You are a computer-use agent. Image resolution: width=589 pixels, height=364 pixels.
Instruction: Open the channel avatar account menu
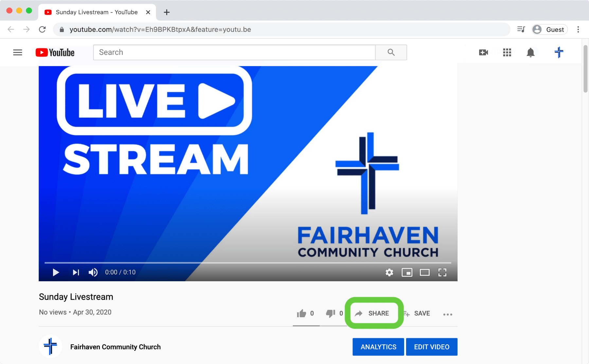(559, 52)
